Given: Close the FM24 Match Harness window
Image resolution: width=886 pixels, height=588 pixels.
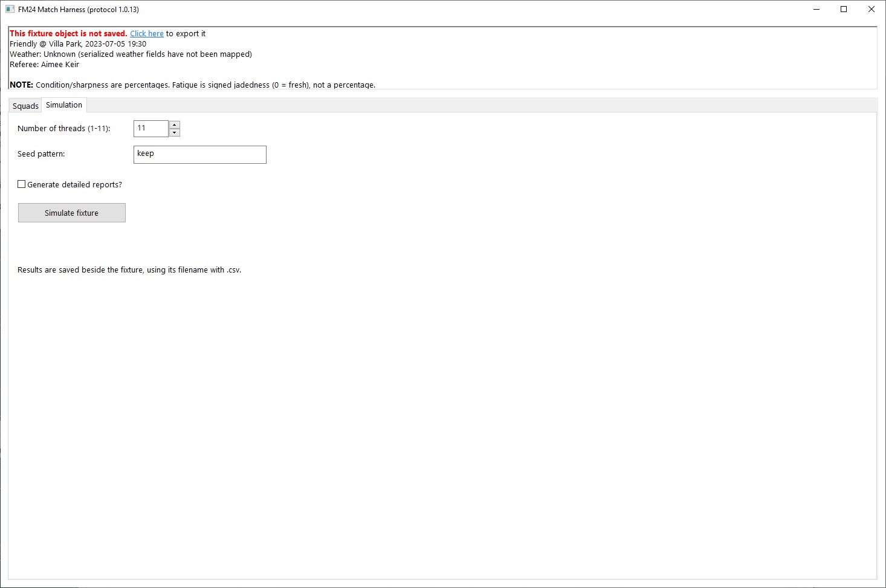Looking at the screenshot, I should click(x=871, y=10).
